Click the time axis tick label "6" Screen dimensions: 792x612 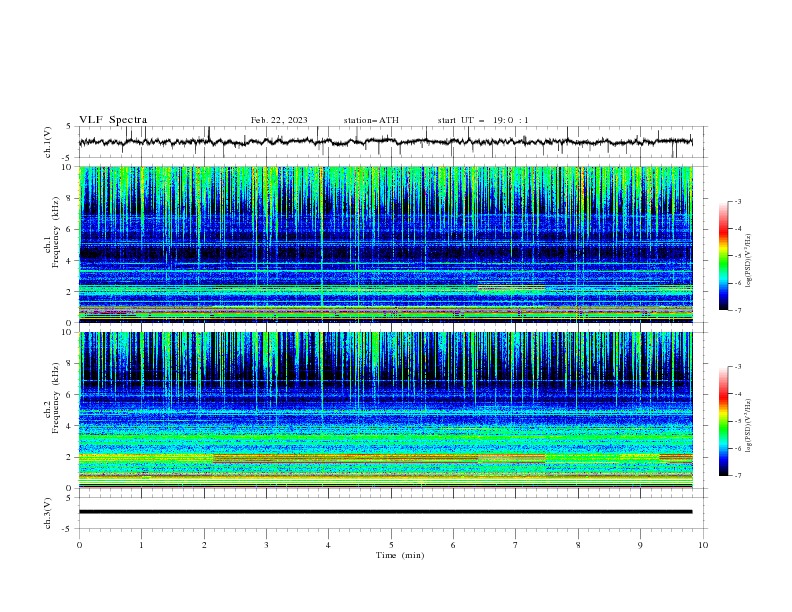click(x=453, y=545)
